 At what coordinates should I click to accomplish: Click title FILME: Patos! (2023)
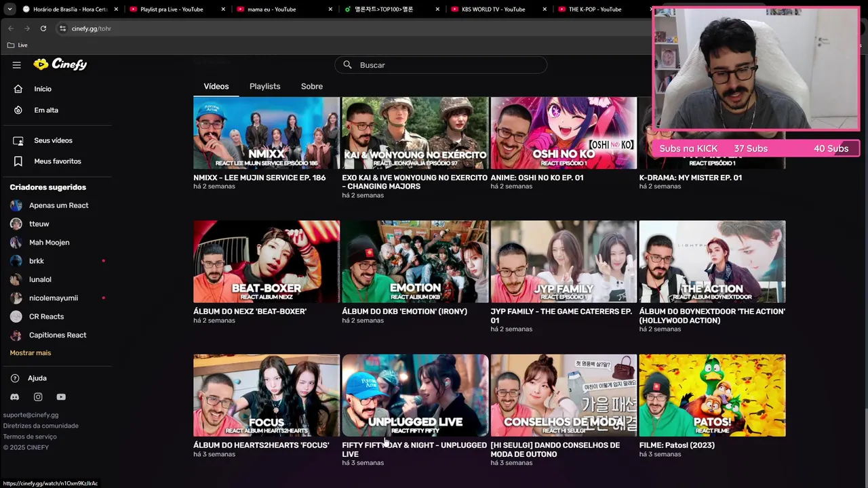[677, 445]
